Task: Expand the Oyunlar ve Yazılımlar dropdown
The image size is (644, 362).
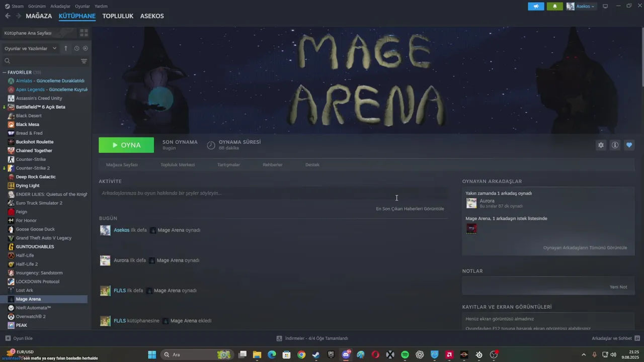Action: click(x=31, y=48)
